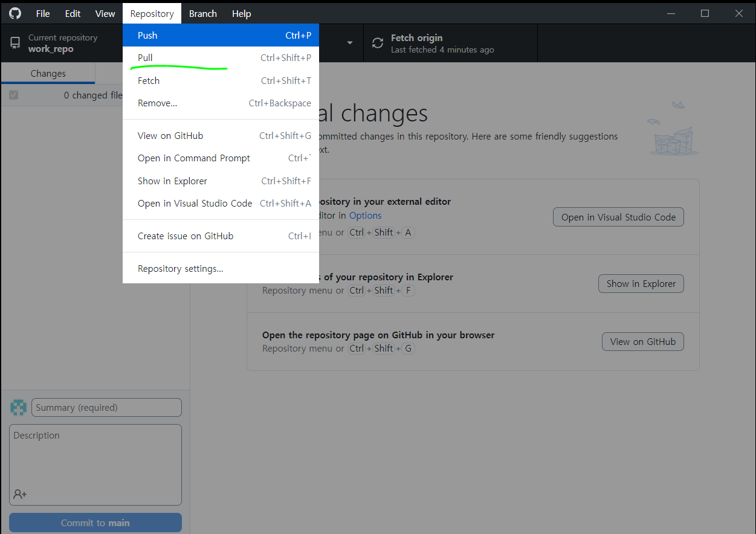Expand the branch dropdown arrow

(349, 43)
